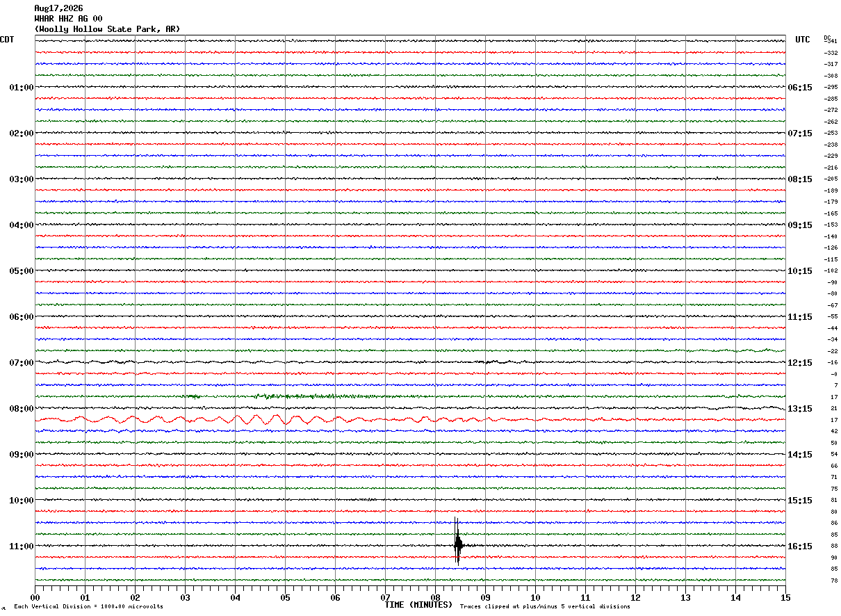Viewport: 841px width, 616px height.
Task: Click the traces clipped footnote text
Action: [545, 607]
